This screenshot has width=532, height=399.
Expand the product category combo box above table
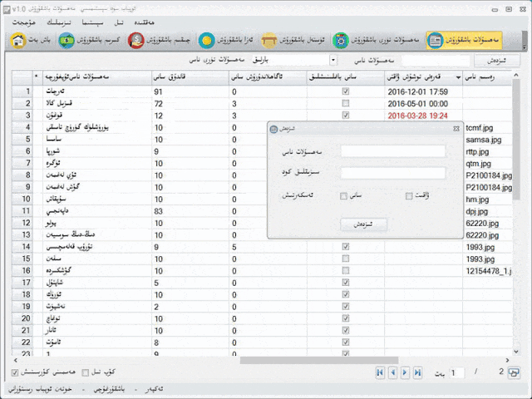(x=333, y=60)
